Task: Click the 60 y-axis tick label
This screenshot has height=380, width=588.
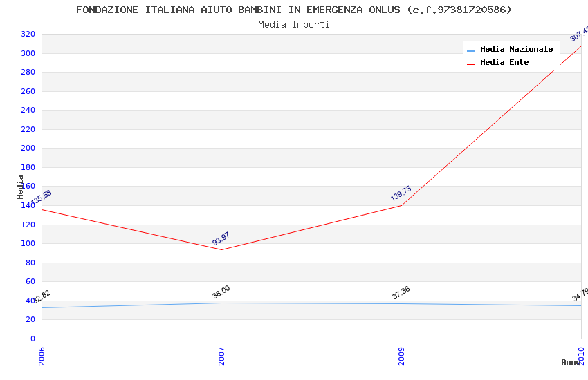Action: click(30, 281)
